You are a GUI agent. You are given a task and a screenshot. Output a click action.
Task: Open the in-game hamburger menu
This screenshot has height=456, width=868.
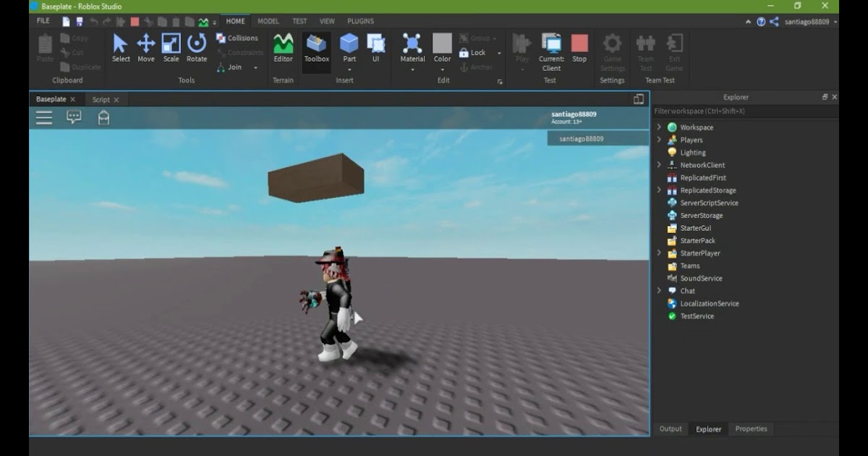point(44,117)
